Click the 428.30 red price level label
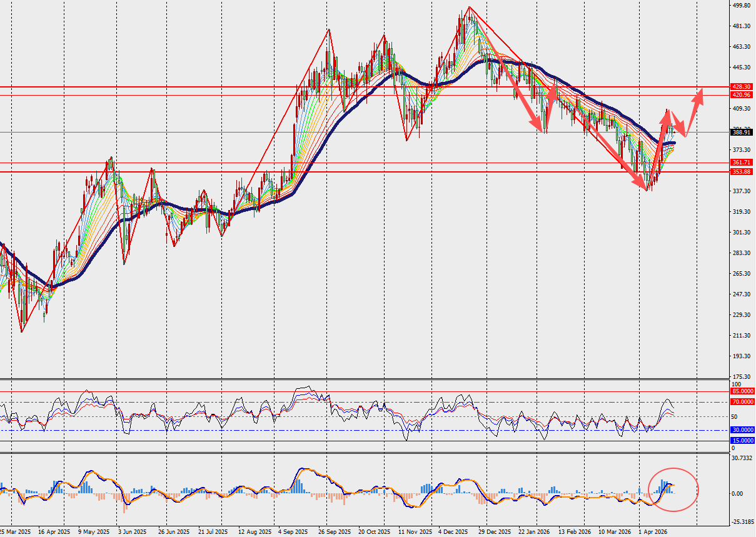Image resolution: width=756 pixels, height=537 pixels. tap(740, 87)
